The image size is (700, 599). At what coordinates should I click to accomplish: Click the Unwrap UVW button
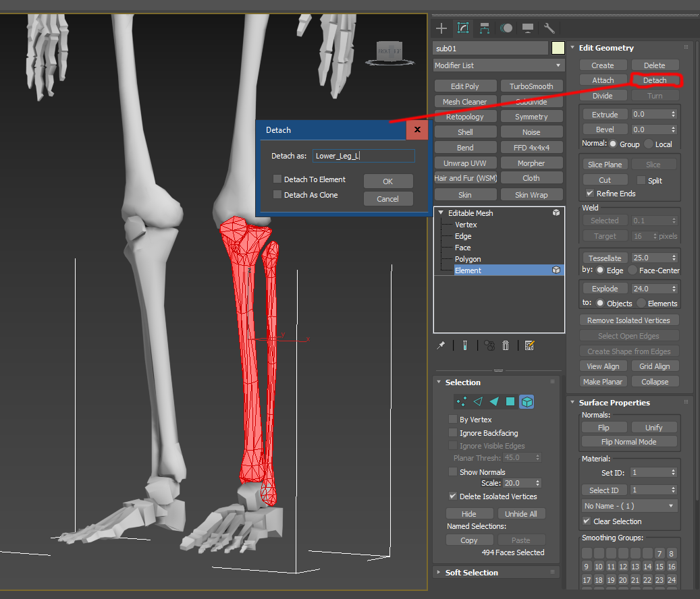[x=465, y=162]
